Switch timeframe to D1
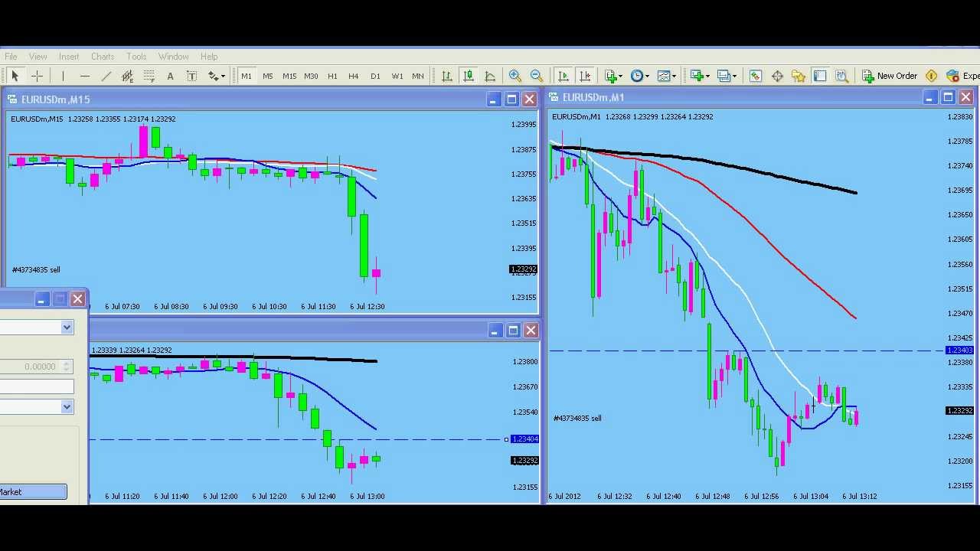This screenshot has height=551, width=980. click(375, 76)
